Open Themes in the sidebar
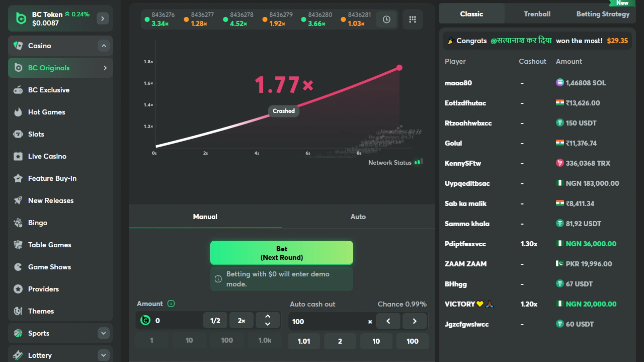 click(41, 311)
